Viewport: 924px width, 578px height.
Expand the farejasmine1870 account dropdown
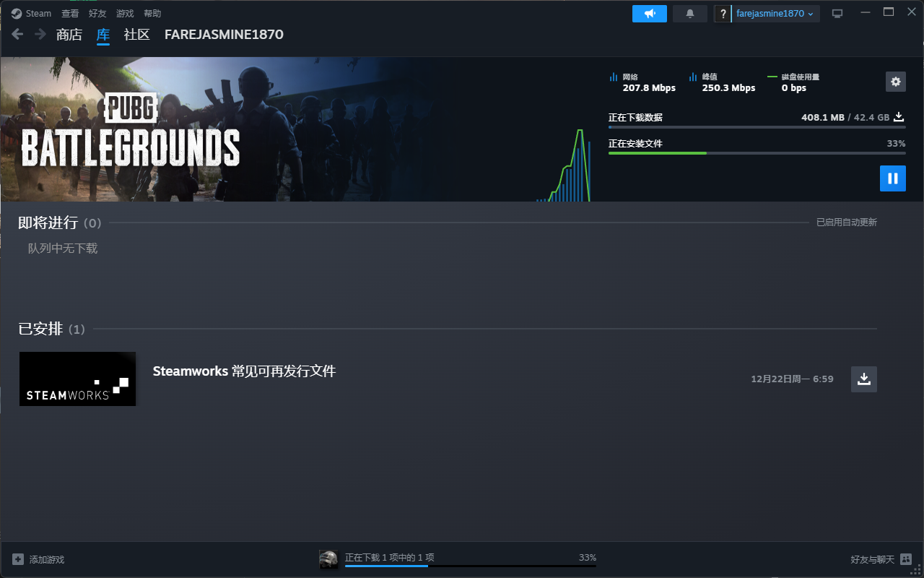point(775,14)
